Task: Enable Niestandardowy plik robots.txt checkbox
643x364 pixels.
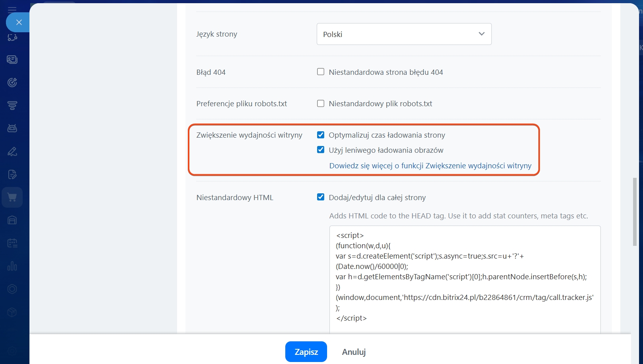Action: pyautogui.click(x=321, y=103)
